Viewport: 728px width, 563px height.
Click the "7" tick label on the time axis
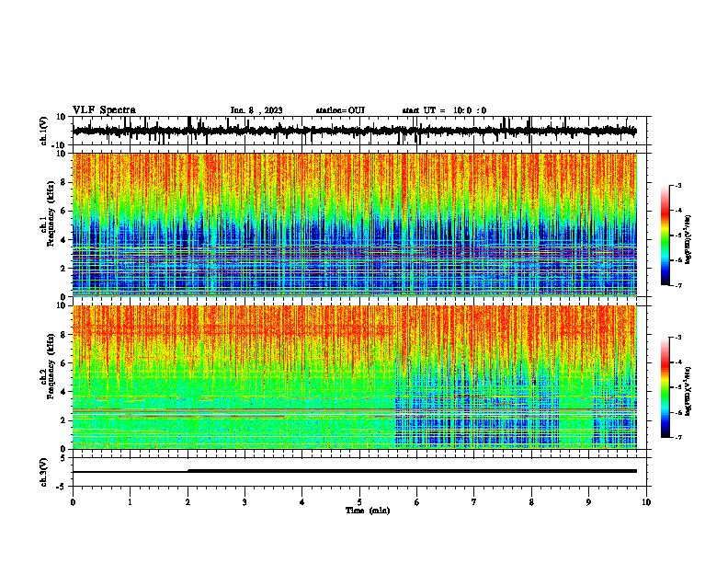pyautogui.click(x=474, y=502)
